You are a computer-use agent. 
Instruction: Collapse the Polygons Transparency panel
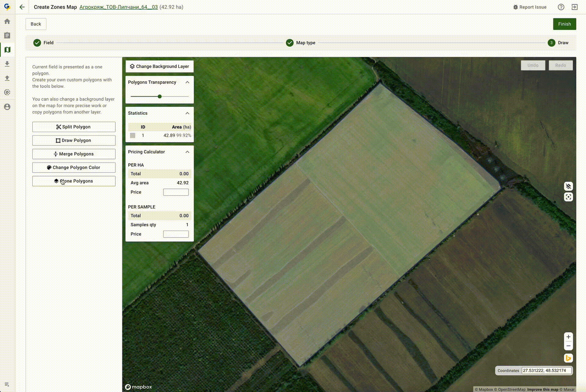pyautogui.click(x=187, y=82)
